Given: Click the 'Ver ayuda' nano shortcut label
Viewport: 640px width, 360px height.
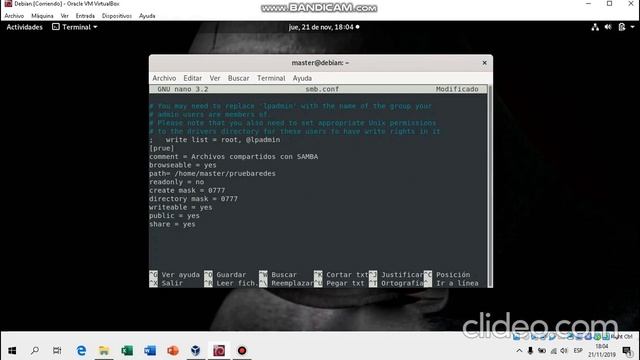Looking at the screenshot, I should click(180, 275).
